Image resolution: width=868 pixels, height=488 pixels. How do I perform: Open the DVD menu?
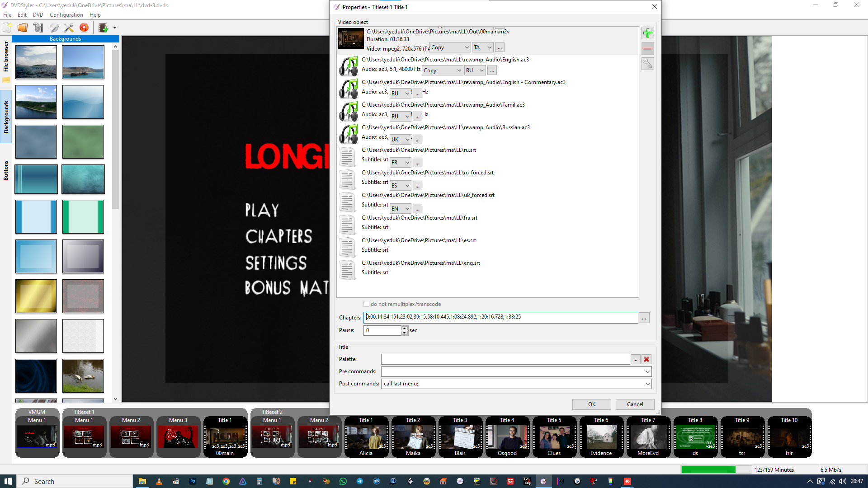click(38, 15)
